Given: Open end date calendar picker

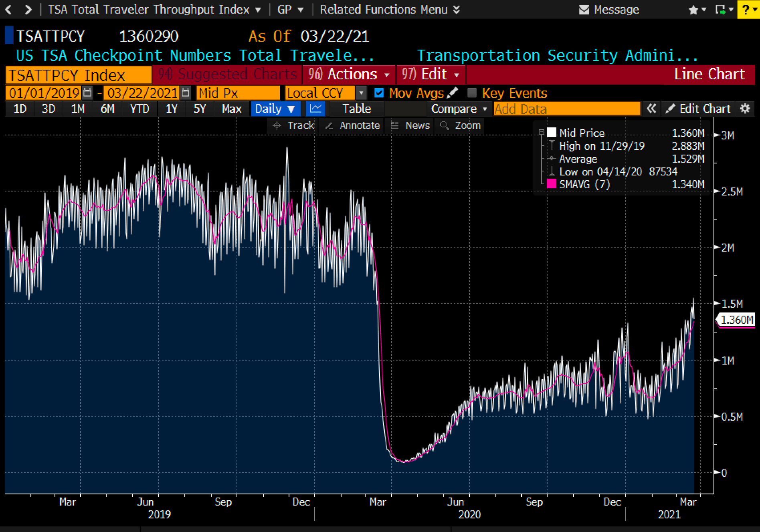Looking at the screenshot, I should tap(185, 93).
